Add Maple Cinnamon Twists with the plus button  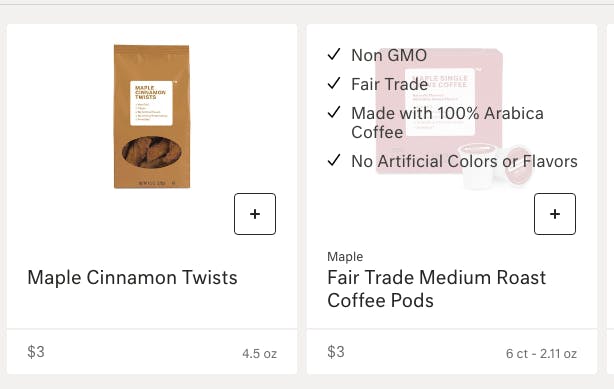[255, 214]
